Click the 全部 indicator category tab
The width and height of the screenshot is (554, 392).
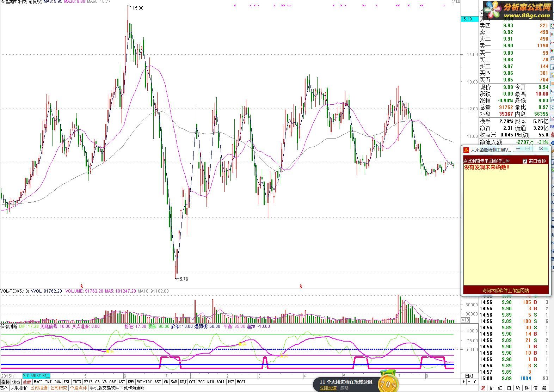(27, 382)
